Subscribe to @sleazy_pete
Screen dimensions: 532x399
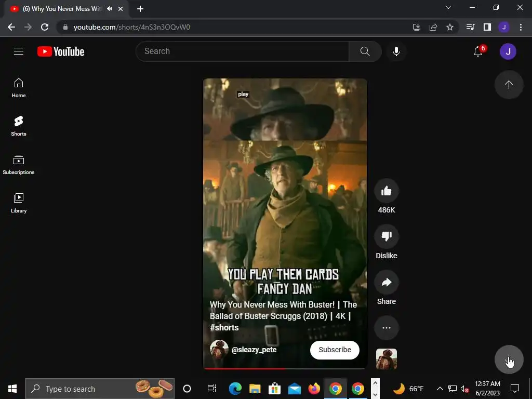(335, 350)
